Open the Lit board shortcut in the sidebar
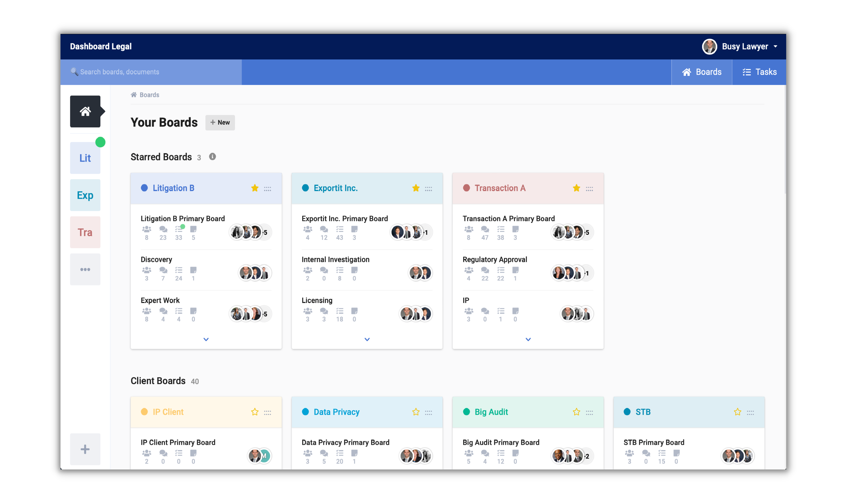The height and width of the screenshot is (499, 868). 85,158
